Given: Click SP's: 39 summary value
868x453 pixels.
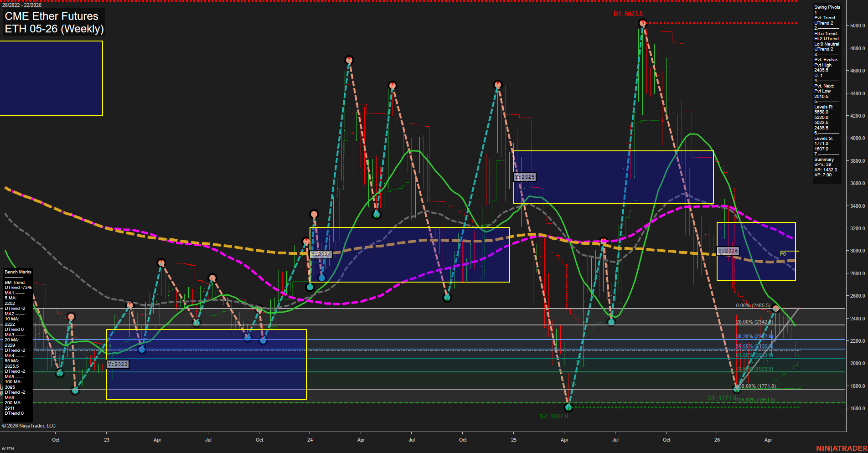Looking at the screenshot, I should (x=822, y=165).
